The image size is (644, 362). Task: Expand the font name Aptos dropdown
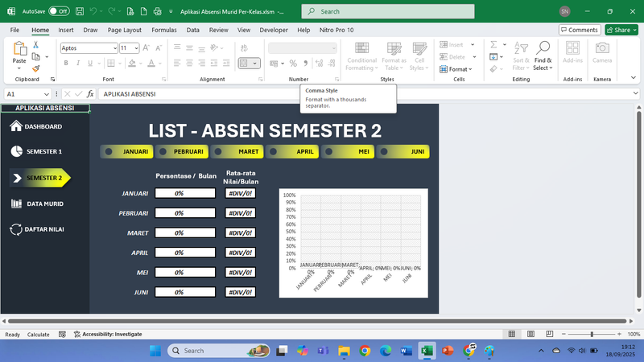pos(114,48)
